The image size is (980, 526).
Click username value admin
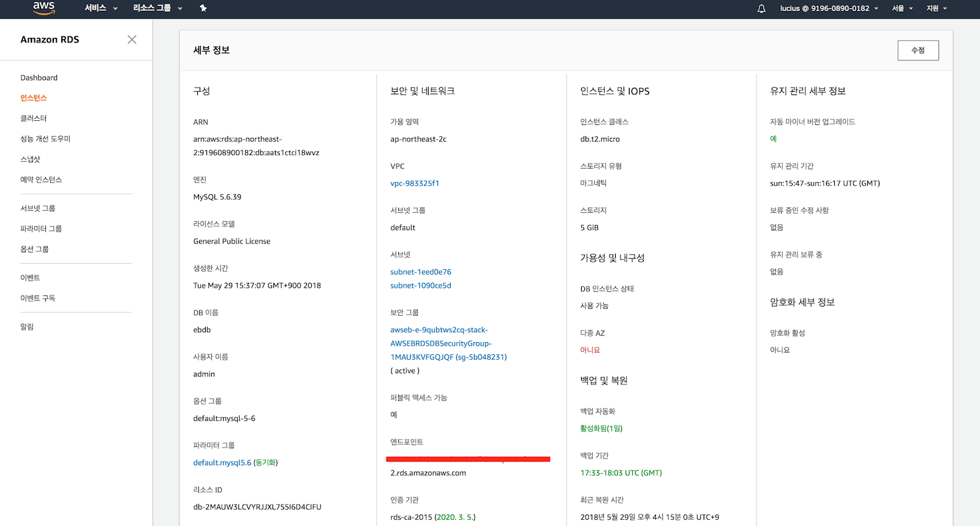[204, 374]
